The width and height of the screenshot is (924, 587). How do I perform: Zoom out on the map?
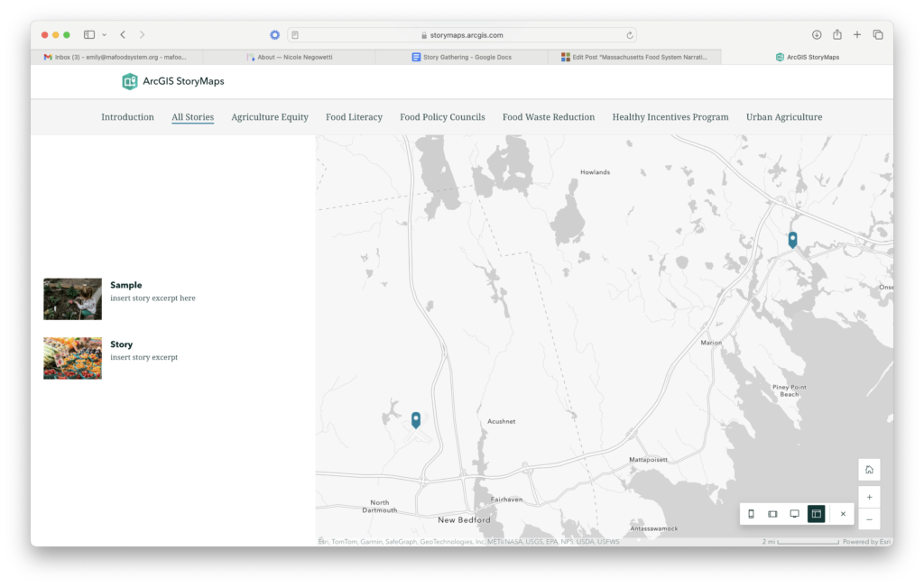pos(869,519)
